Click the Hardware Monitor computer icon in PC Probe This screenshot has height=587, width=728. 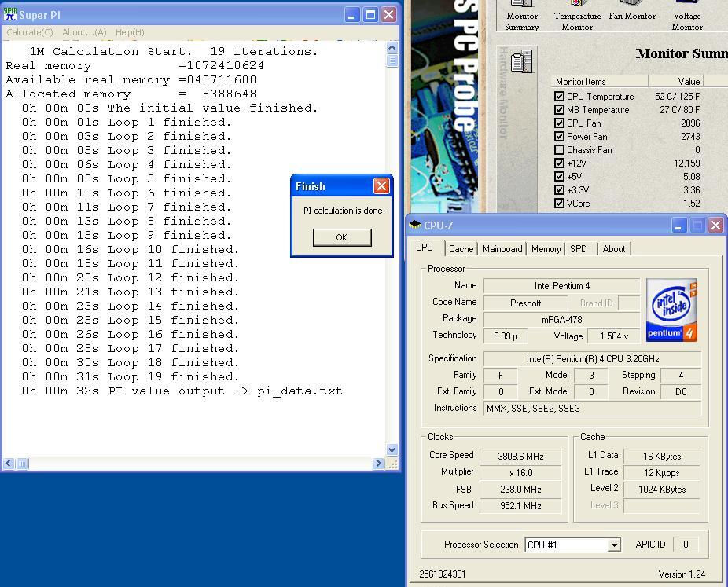pyautogui.click(x=521, y=62)
